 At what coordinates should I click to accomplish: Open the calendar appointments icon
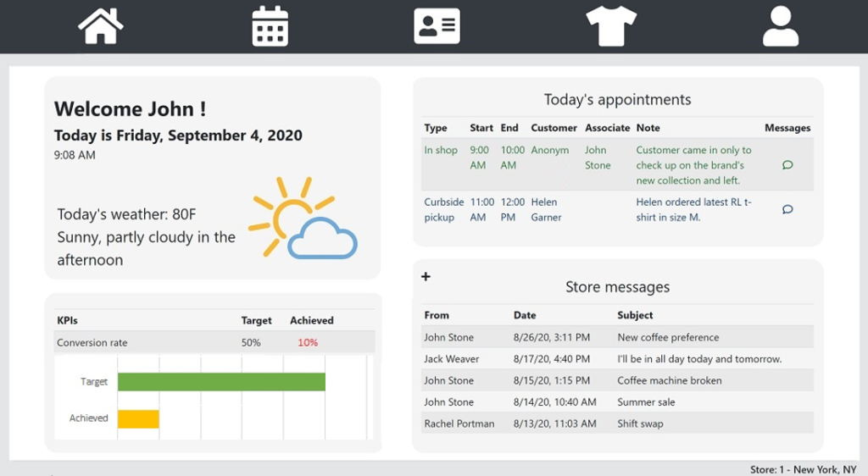270,26
